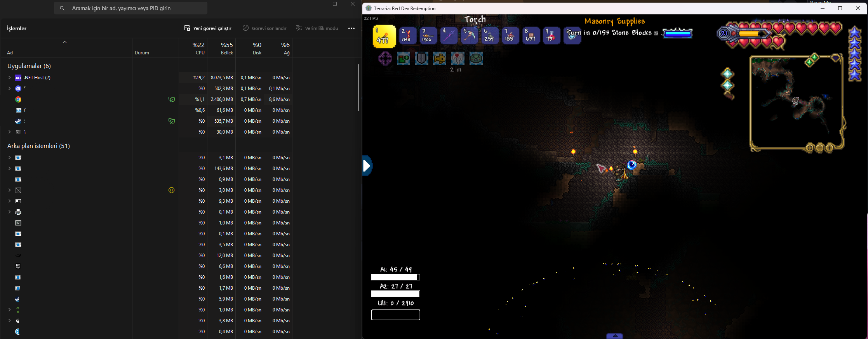The image size is (868, 339).
Task: Sort processes by CPU column
Action: click(193, 48)
